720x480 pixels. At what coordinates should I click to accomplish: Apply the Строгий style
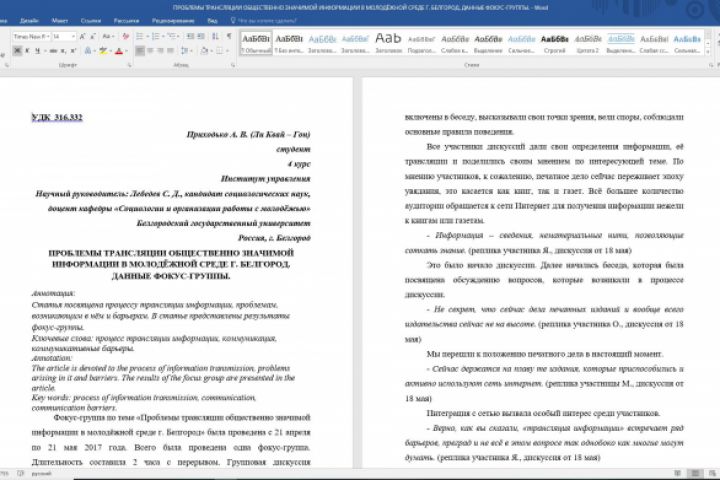tap(554, 43)
